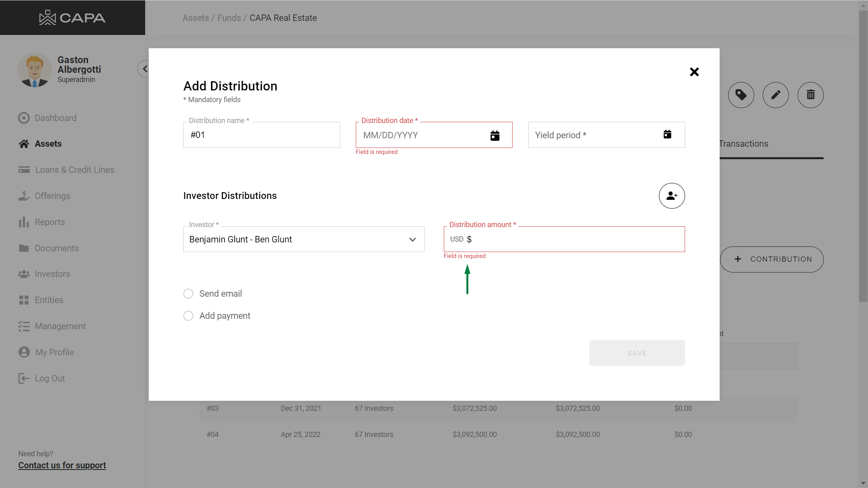The width and height of the screenshot is (868, 488).
Task: Open Reports in the sidebar menu
Action: [49, 222]
